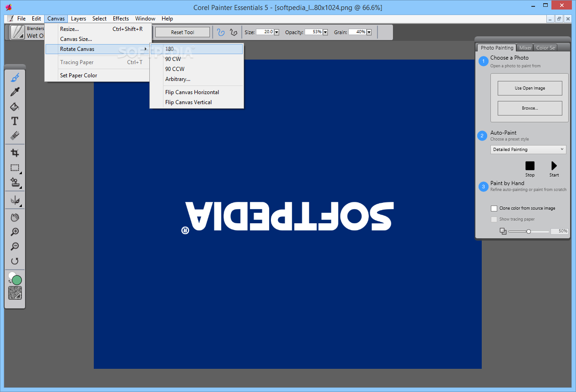Click the Stop auto-paint icon
The image size is (576, 392).
click(530, 166)
